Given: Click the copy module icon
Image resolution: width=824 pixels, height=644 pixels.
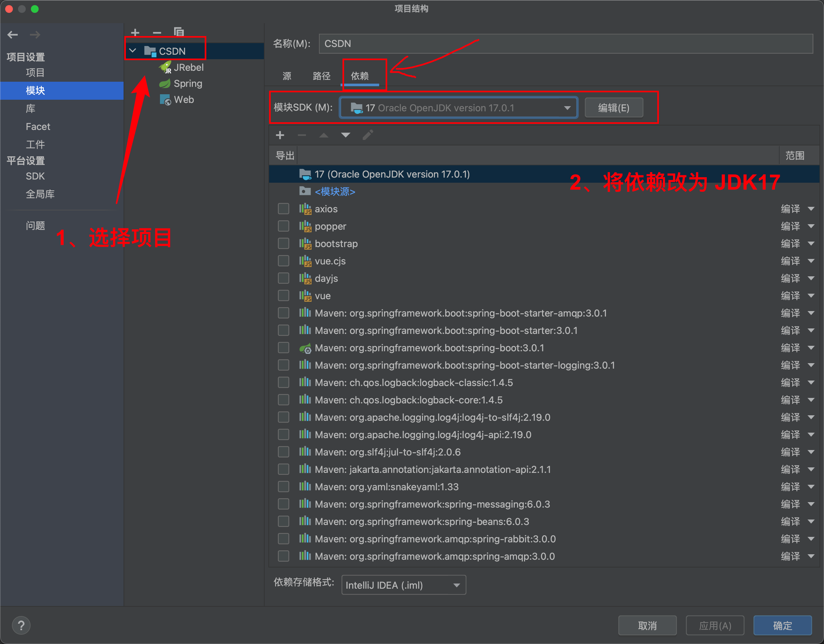Looking at the screenshot, I should pos(179,32).
